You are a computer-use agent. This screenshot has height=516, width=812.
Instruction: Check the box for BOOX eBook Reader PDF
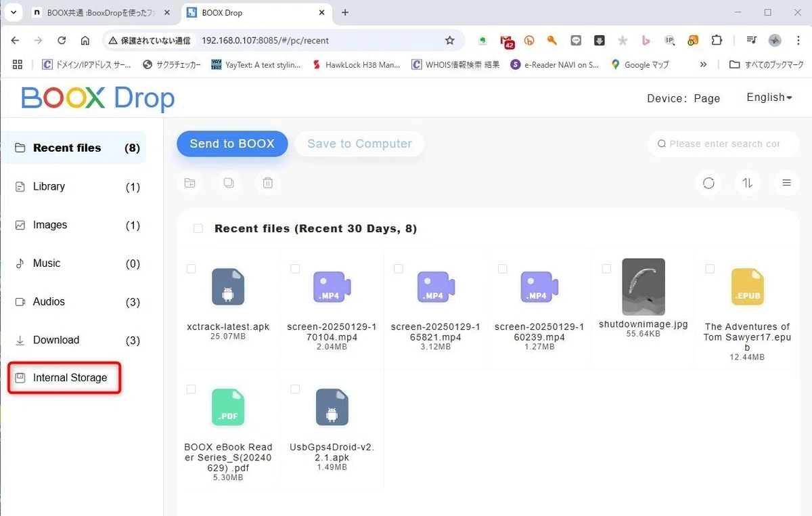[191, 389]
